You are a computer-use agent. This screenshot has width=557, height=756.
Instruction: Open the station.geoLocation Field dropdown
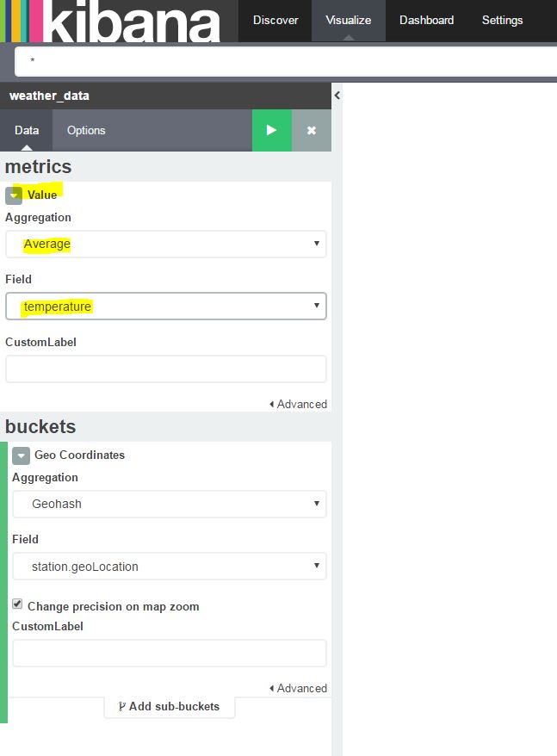170,566
